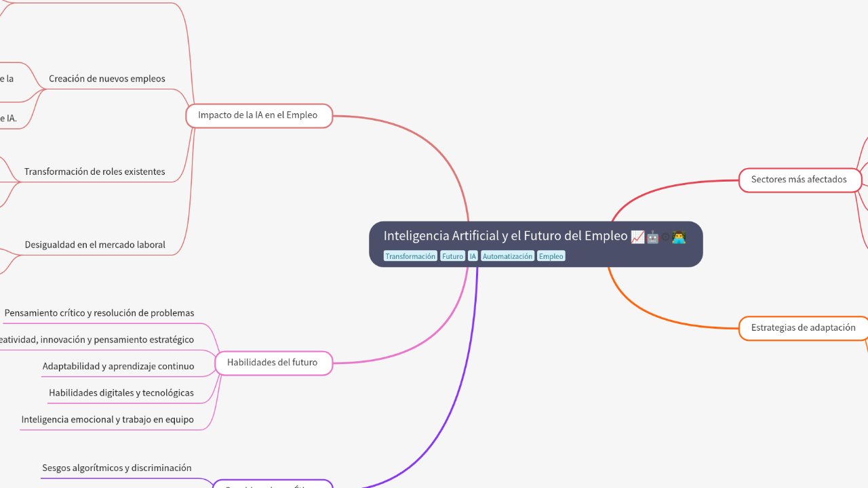
Task: Click the 'Empleo' tag
Action: 551,256
